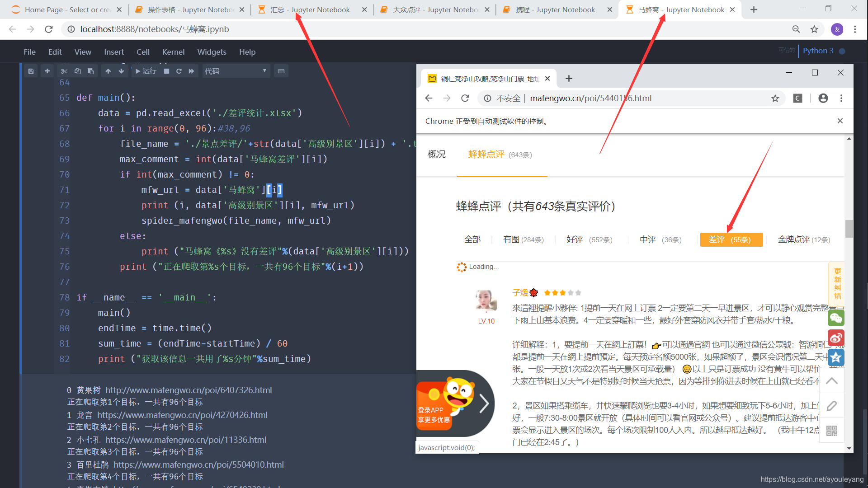Screen dimensions: 868x488
Task: Switch to the 大众点评 Jupyter Notebook tab
Action: coord(435,9)
